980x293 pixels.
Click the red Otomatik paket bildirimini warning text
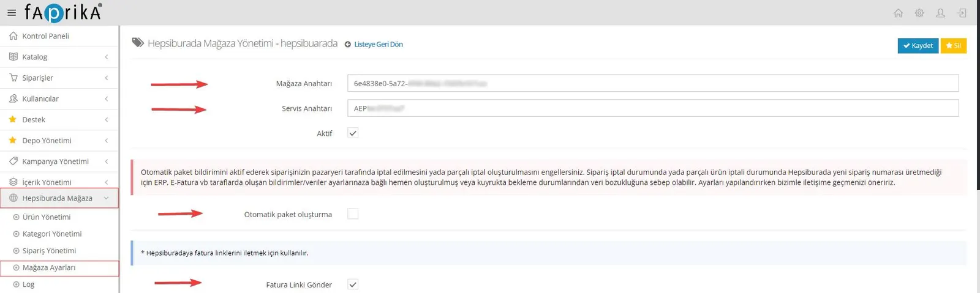(541, 177)
